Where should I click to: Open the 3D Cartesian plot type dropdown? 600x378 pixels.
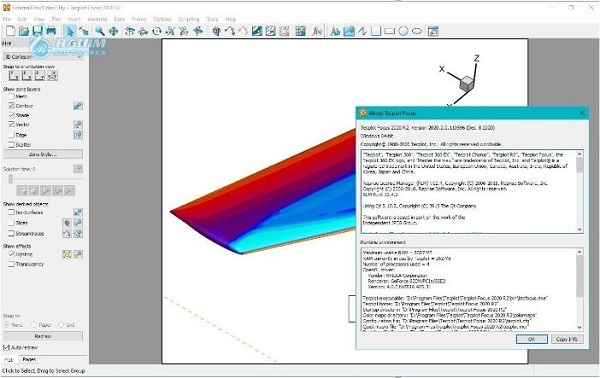tap(43, 57)
